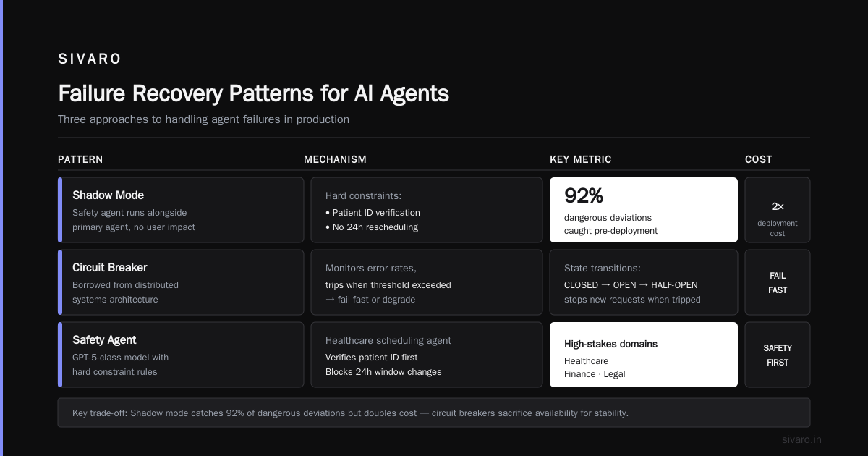Select the Safety Agent pattern heading
The width and height of the screenshot is (868, 456).
pyautogui.click(x=104, y=339)
